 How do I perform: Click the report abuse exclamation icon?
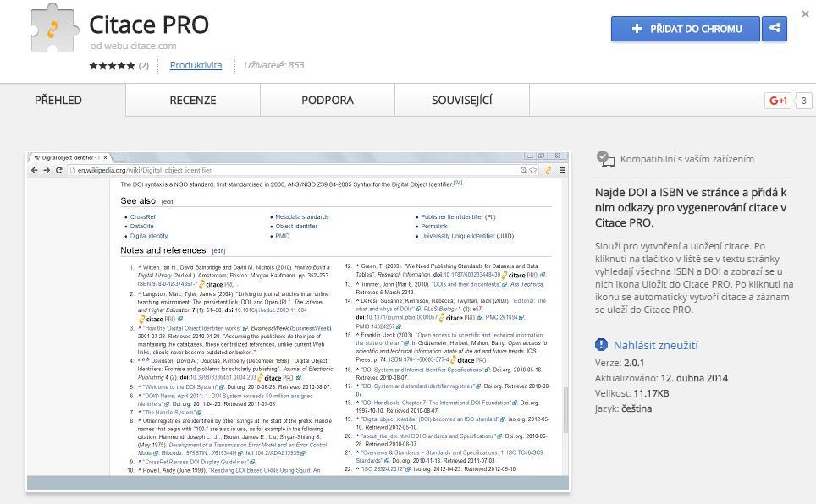click(601, 345)
